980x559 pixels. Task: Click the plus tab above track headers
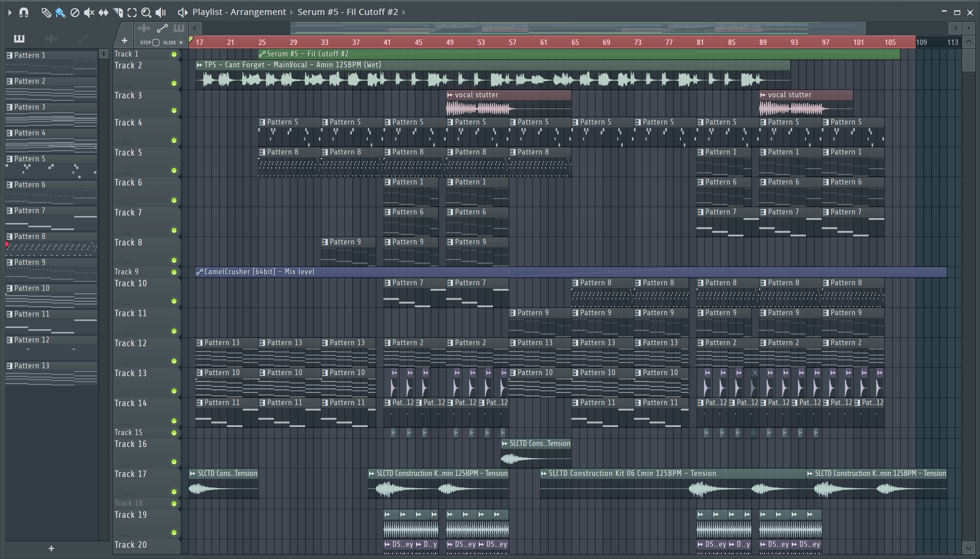click(124, 40)
